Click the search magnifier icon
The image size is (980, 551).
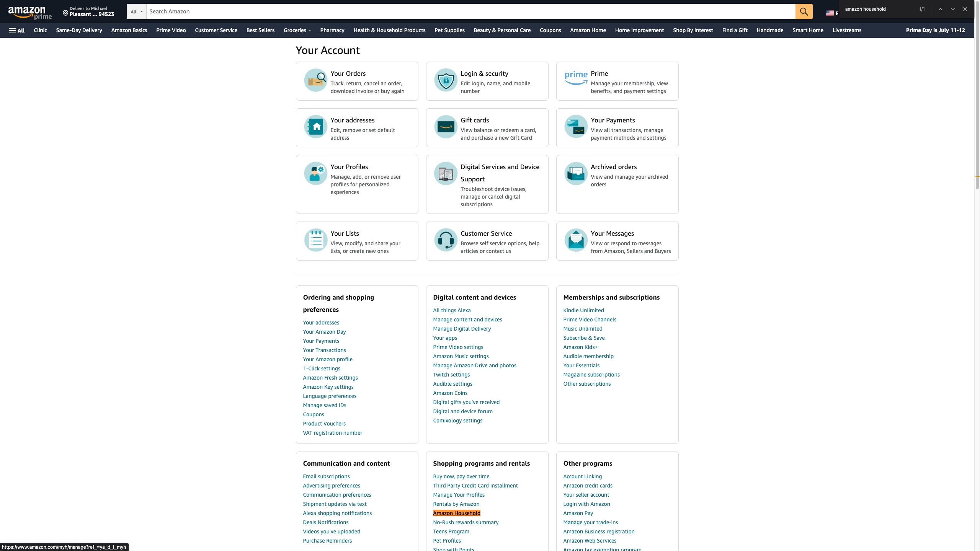pos(804,11)
